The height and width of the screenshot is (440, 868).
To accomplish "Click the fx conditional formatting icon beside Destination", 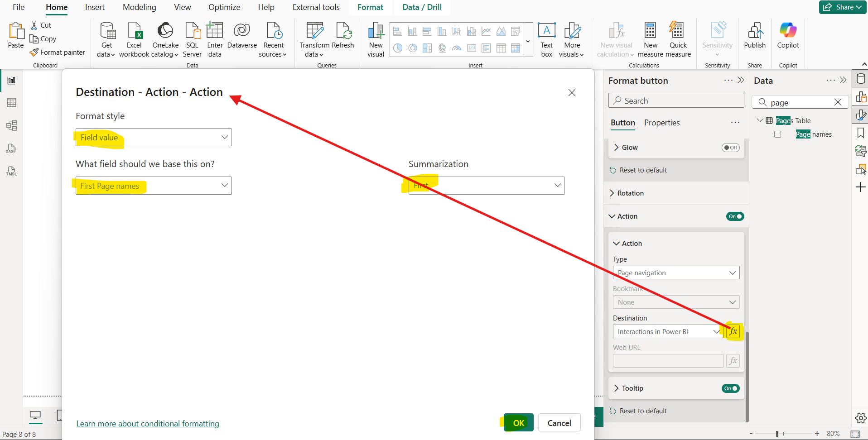I will pos(733,331).
